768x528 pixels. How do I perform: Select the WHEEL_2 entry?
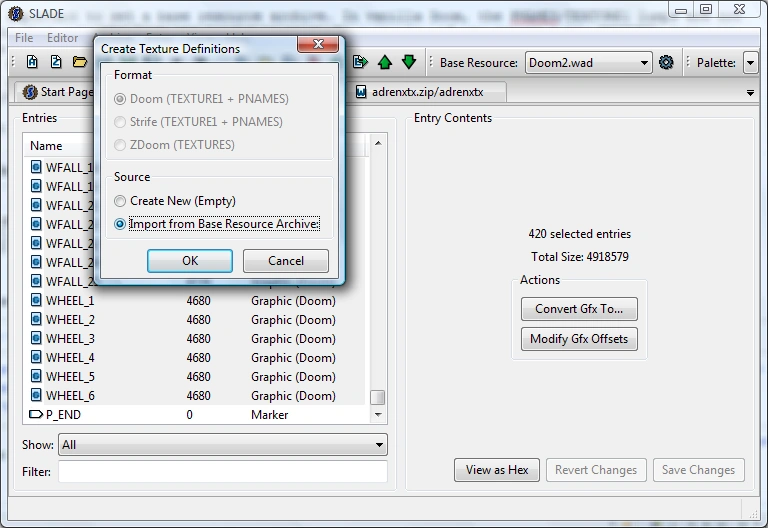tap(70, 319)
